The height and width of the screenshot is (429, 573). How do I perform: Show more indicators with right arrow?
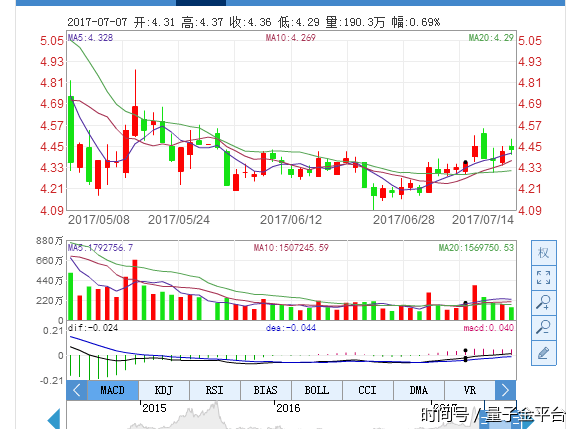coord(505,390)
